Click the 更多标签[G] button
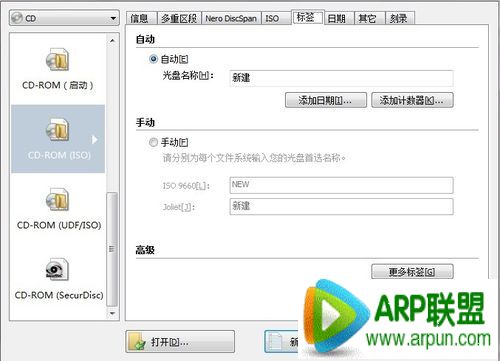The image size is (500, 361). point(412,272)
